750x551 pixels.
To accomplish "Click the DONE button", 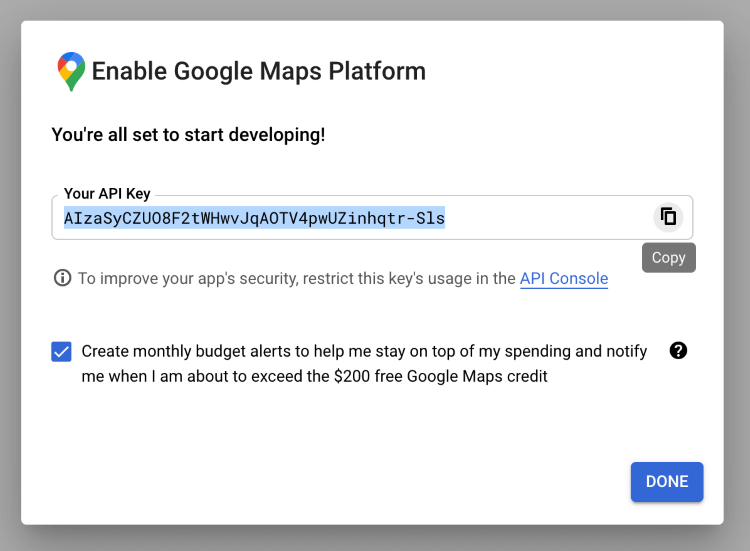I will click(667, 482).
